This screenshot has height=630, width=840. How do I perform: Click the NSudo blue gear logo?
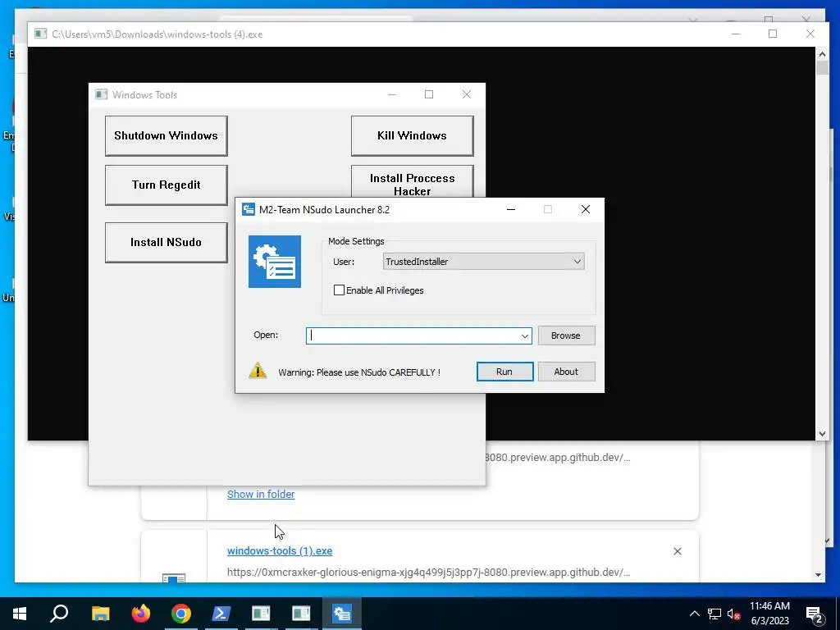click(x=275, y=262)
